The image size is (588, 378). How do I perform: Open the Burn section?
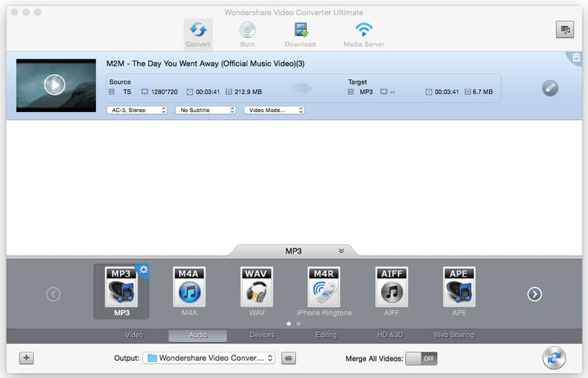(248, 35)
